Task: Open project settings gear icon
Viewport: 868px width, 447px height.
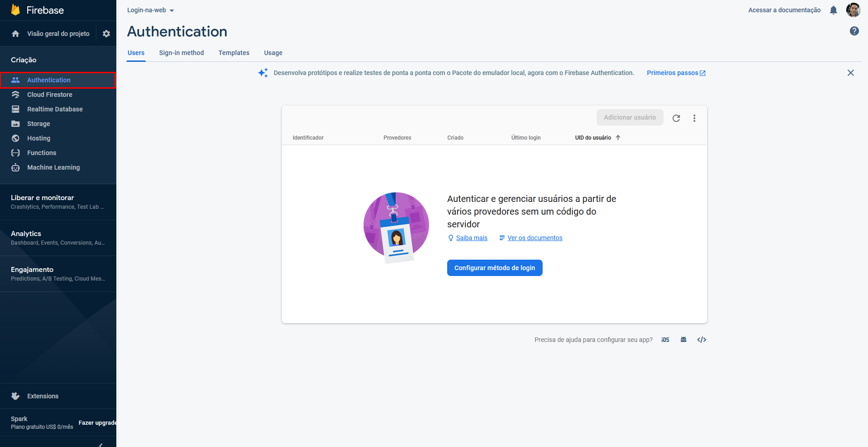Action: tap(106, 34)
